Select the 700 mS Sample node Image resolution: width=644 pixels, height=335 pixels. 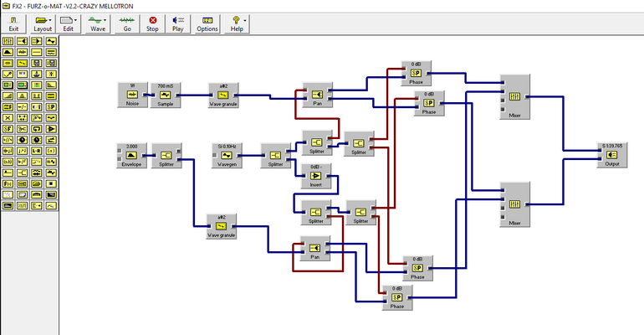coord(166,95)
